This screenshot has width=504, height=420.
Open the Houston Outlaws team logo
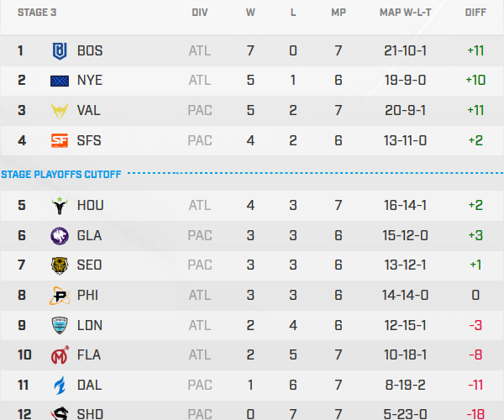60,205
